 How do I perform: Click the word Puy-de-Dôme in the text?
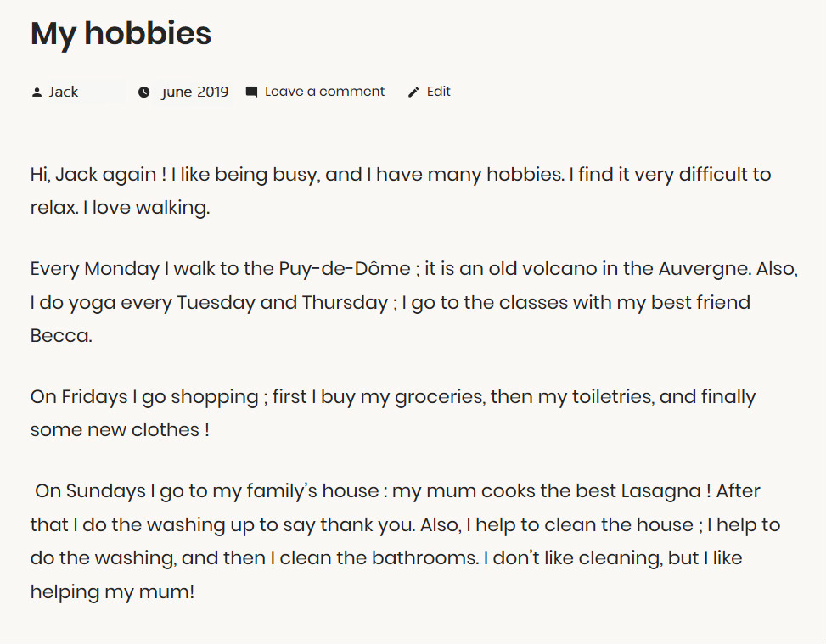(343, 269)
